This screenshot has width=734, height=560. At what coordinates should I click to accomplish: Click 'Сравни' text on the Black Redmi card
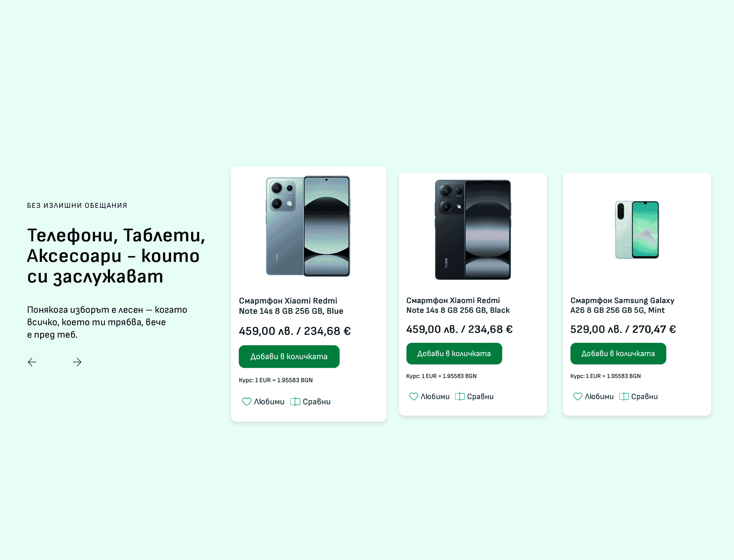(x=480, y=397)
